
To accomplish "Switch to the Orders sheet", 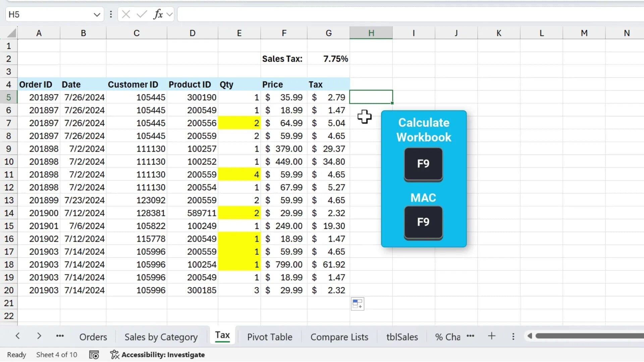I will [93, 337].
